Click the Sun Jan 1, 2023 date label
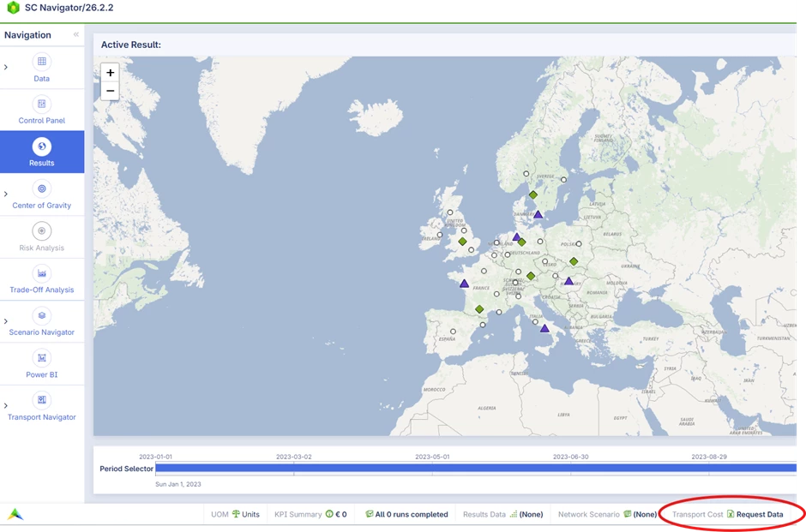 coord(177,484)
